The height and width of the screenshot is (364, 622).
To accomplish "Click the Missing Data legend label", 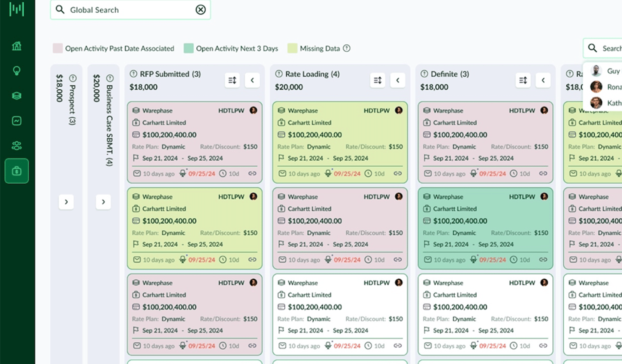I will coord(320,48).
